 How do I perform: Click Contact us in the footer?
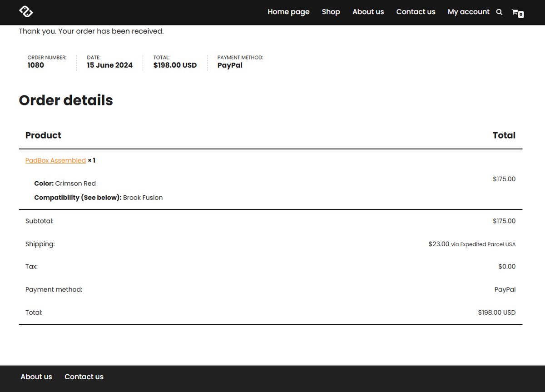pyautogui.click(x=84, y=377)
